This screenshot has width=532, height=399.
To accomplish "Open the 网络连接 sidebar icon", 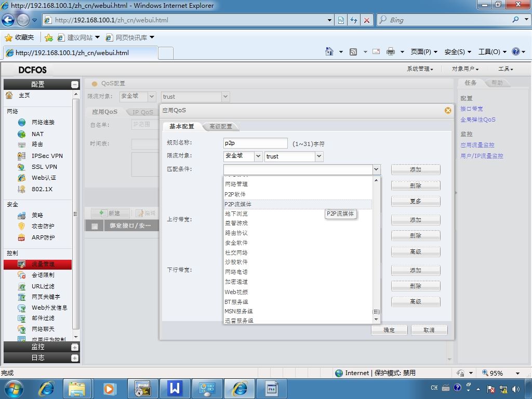I will pos(22,122).
